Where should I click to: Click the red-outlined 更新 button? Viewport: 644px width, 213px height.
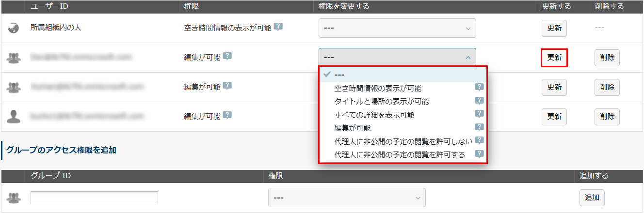click(554, 58)
